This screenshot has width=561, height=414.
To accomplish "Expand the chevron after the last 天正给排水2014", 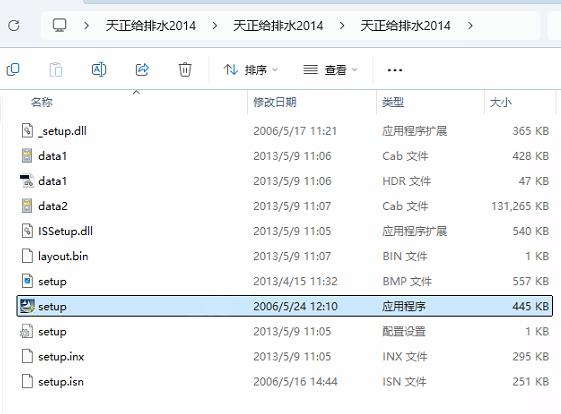I will pyautogui.click(x=470, y=25).
